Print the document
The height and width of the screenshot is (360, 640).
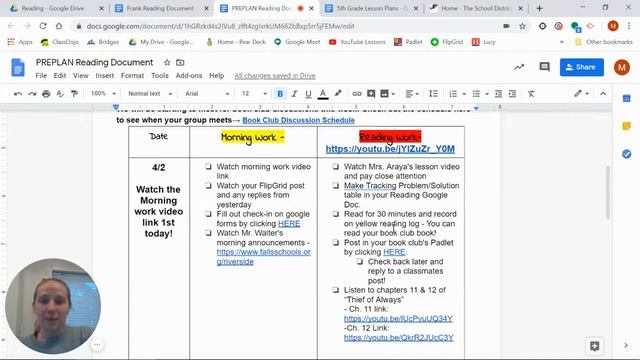tap(46, 94)
